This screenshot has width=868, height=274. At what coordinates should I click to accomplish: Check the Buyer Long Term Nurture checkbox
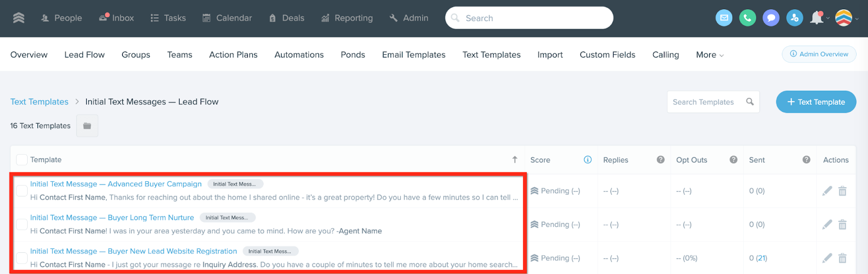[x=22, y=225]
